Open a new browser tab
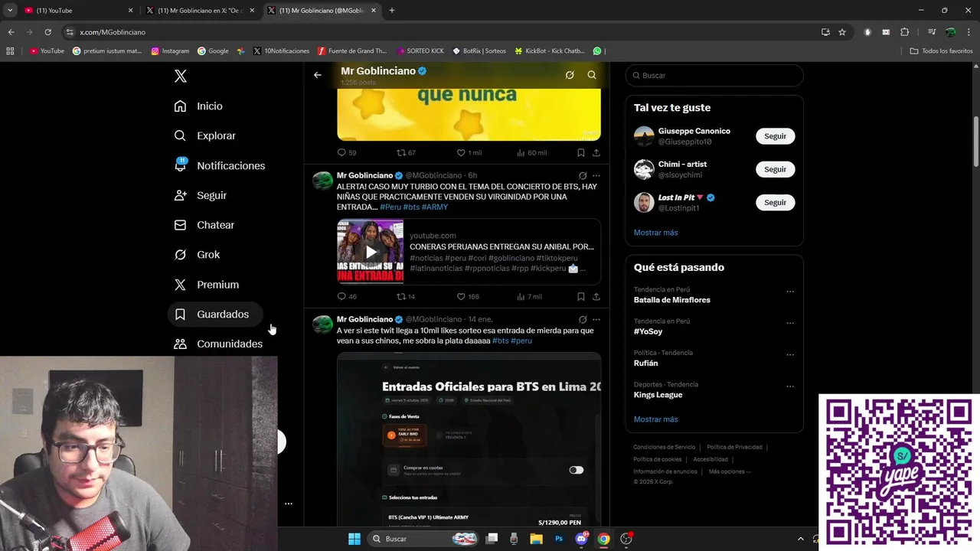 [391, 11]
